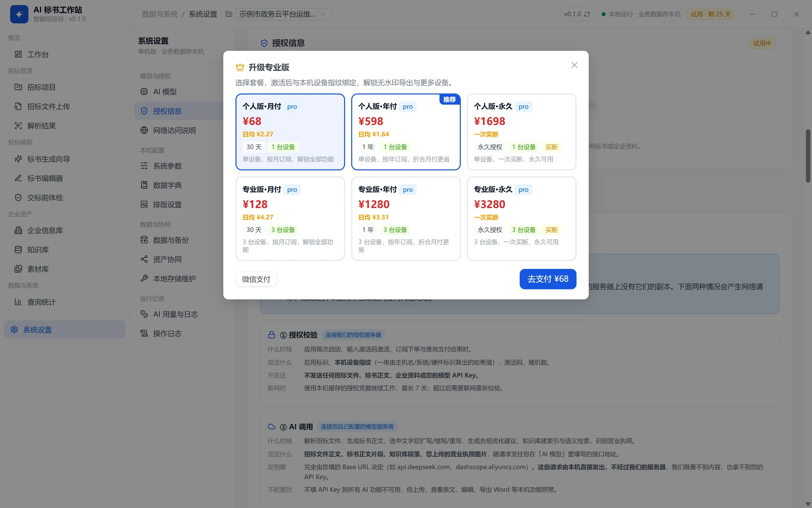Select the 个人版·年付 ¥598 plan card
This screenshot has height=508, width=812.
click(406, 132)
